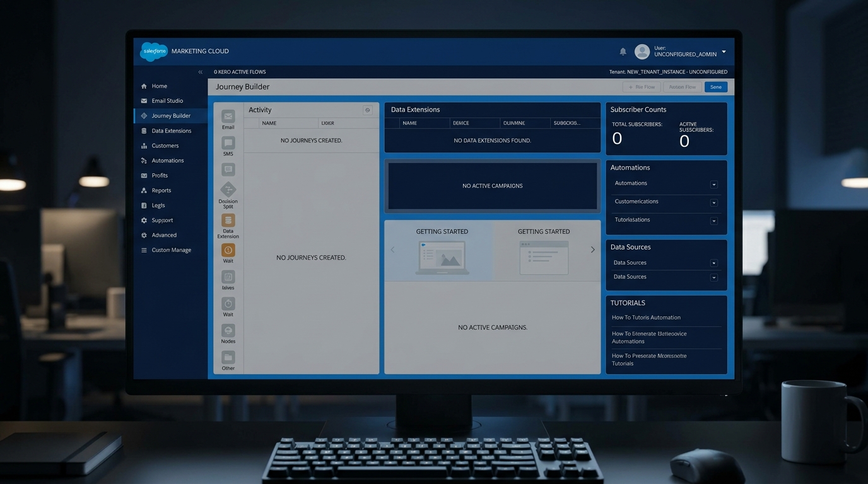
Task: Click the Other folder activity icon
Action: (x=228, y=357)
